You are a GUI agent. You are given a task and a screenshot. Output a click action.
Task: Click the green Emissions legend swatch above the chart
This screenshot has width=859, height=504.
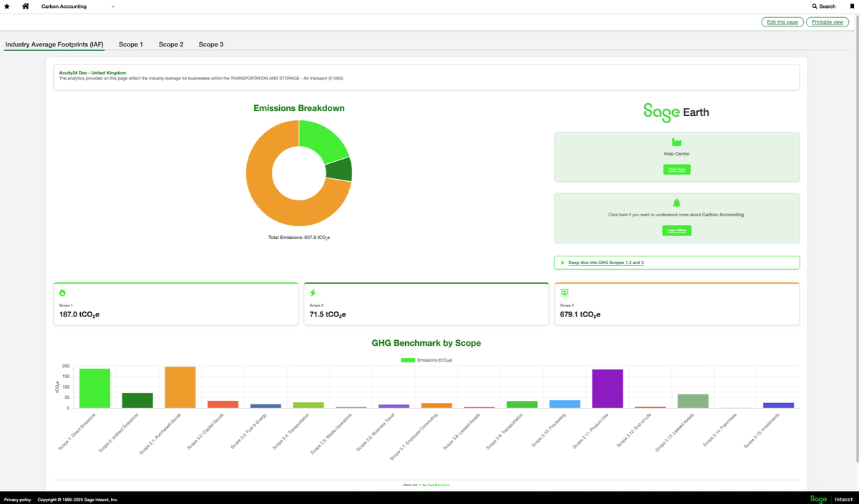(x=409, y=359)
